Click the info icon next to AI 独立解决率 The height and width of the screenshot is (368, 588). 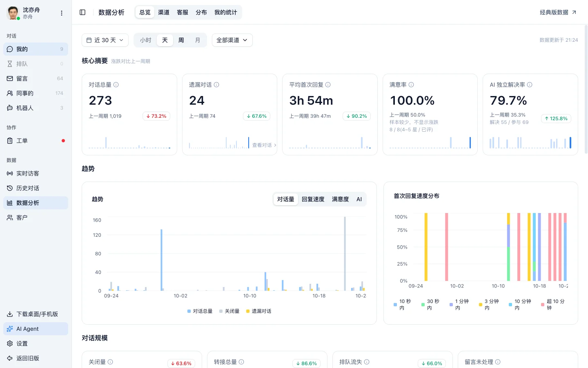point(530,85)
